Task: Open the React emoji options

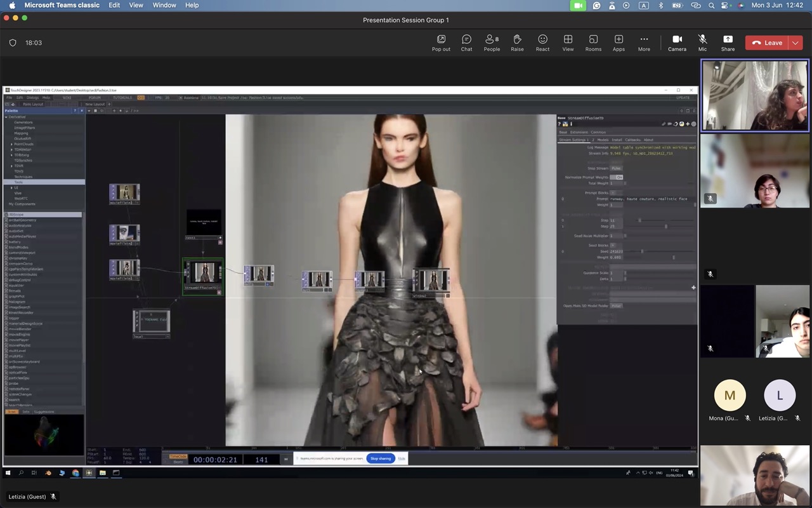Action: 542,43
